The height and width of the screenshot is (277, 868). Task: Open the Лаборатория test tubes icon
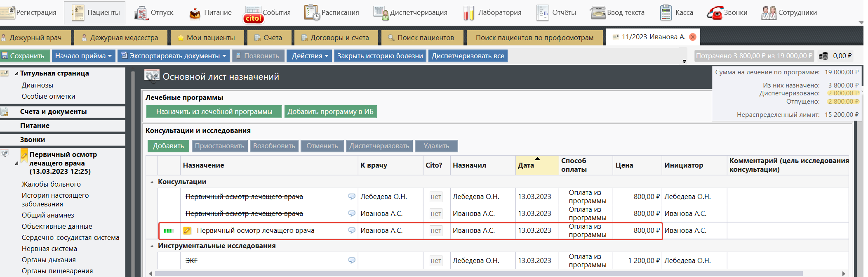click(x=468, y=13)
